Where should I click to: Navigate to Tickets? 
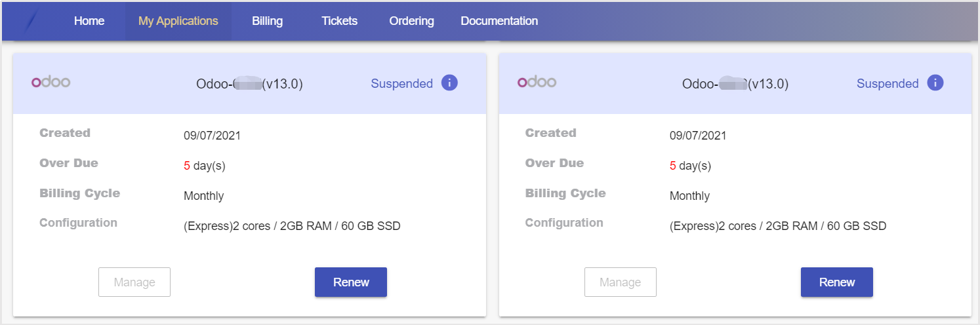340,21
